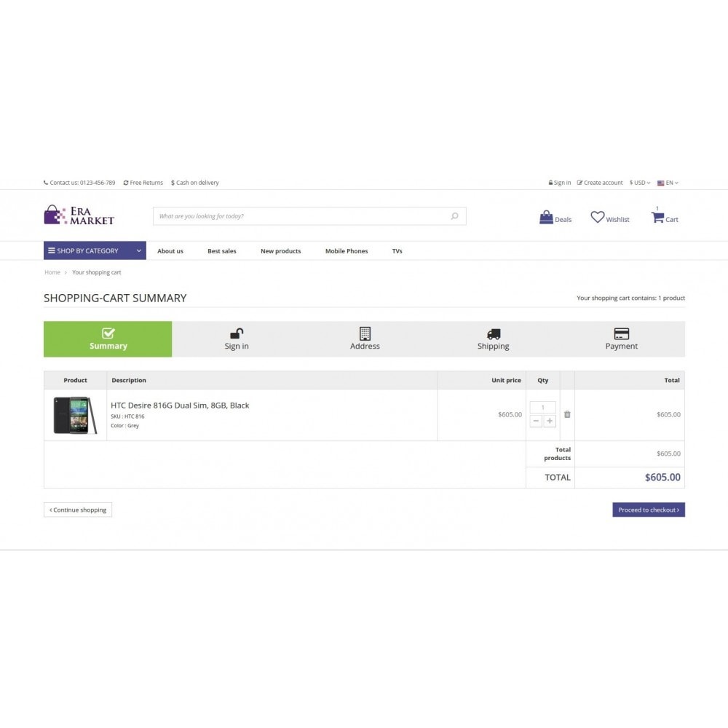This screenshot has height=728, width=728.
Task: Open the Mobile Phones menu item
Action: tap(347, 251)
